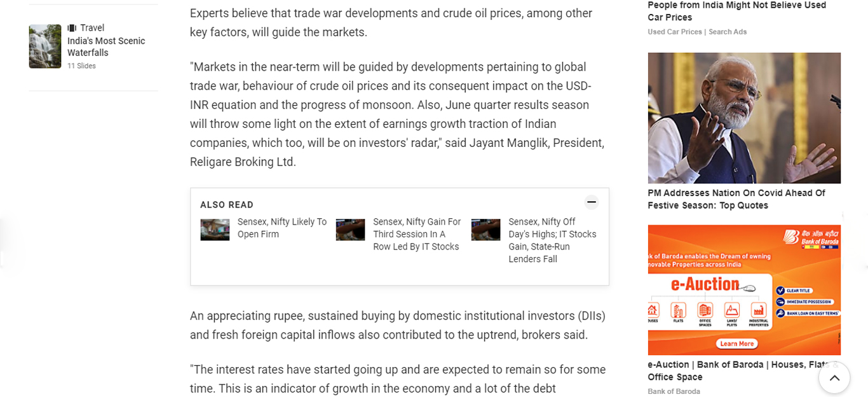
Task: Open India's Most Scenic Waterfalls link
Action: (x=106, y=47)
